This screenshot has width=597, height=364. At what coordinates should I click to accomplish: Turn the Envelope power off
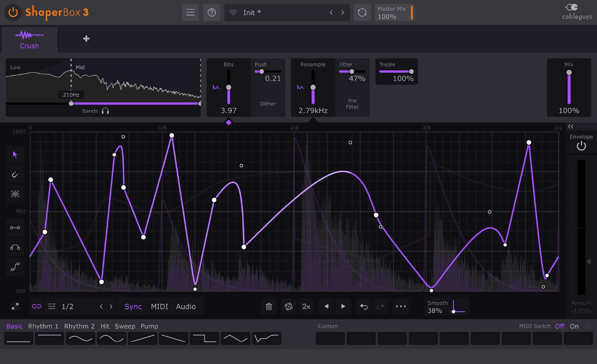(581, 146)
